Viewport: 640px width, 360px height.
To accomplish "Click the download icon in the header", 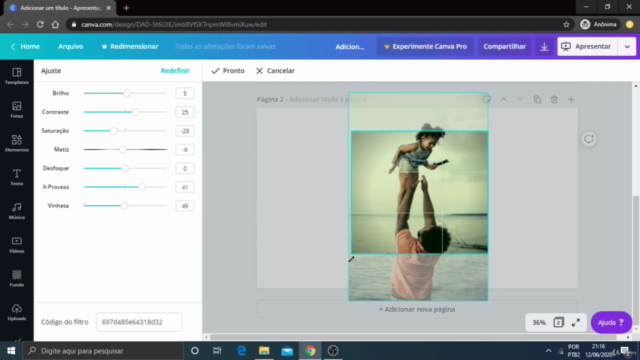I will coord(544,47).
